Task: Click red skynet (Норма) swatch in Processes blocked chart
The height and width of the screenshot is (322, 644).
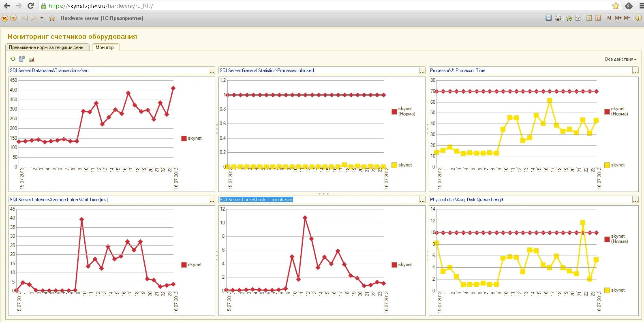Action: click(394, 112)
